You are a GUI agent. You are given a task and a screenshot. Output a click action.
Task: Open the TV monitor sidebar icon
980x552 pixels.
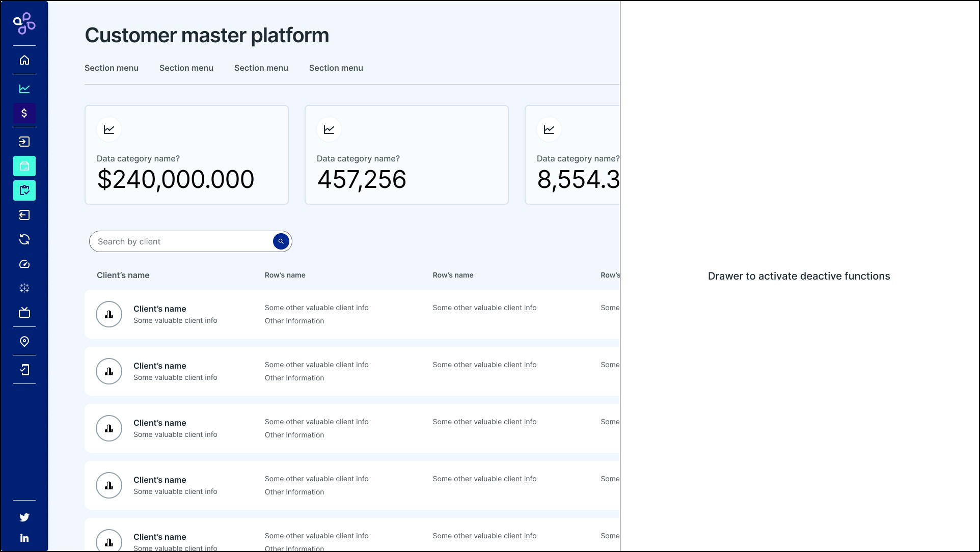(x=24, y=313)
